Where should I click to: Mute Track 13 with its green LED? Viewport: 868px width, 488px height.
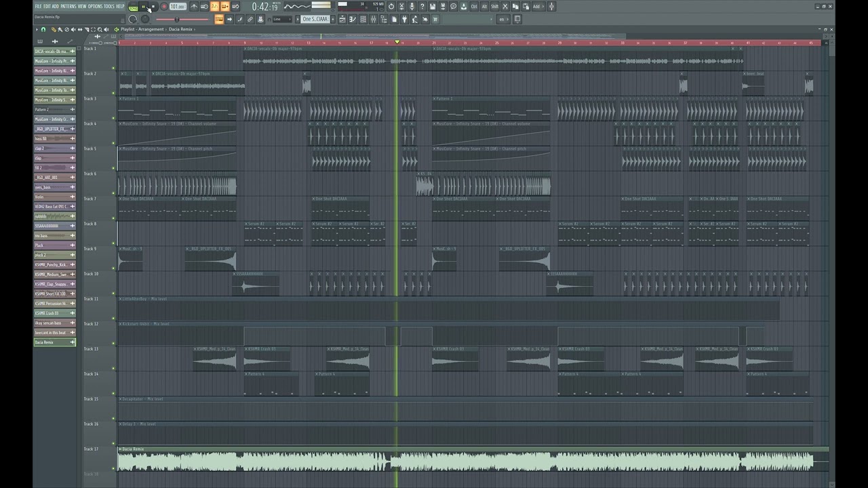pos(113,368)
